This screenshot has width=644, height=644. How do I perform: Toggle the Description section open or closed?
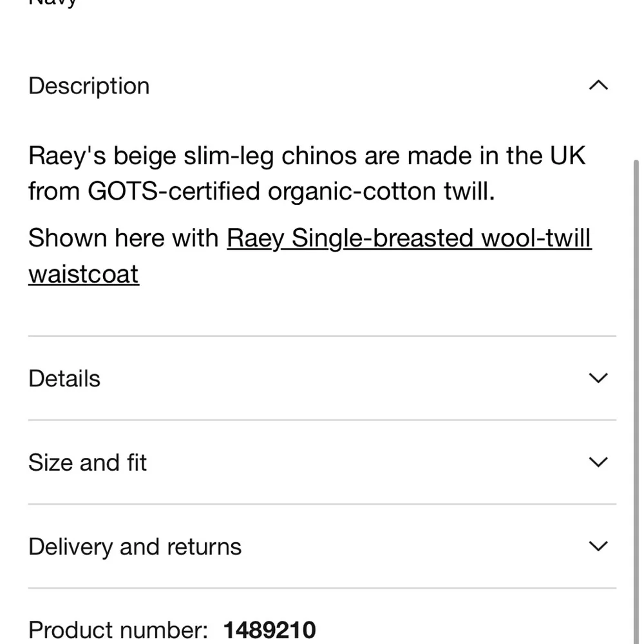click(88, 85)
